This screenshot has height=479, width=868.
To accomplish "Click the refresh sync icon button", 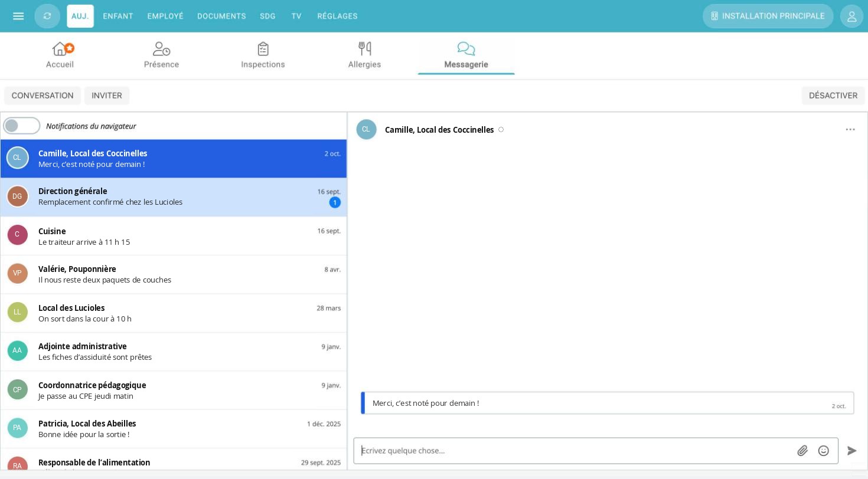I will tap(47, 17).
